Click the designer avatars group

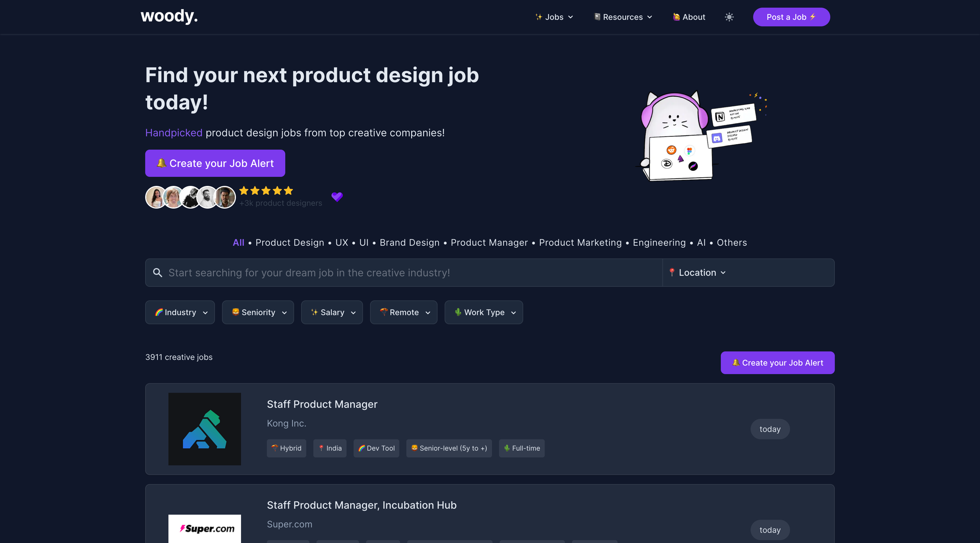[x=191, y=197]
